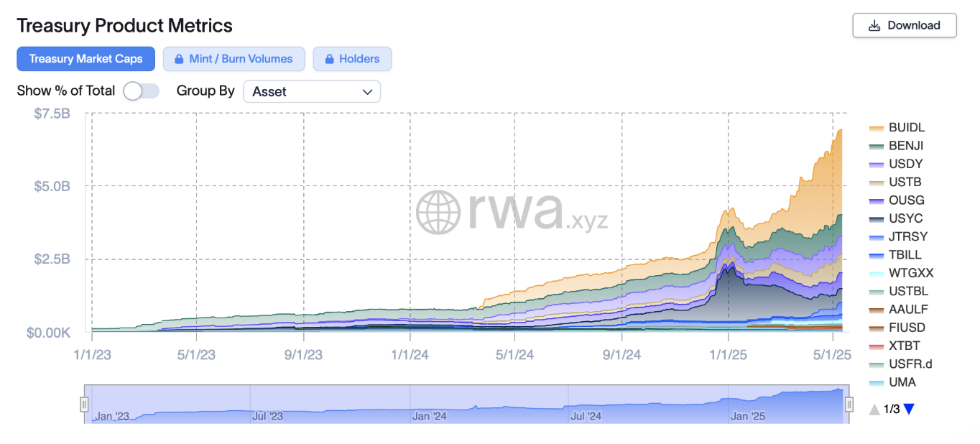980x444 pixels.
Task: Click the USDY color swatch in legend
Action: click(x=876, y=165)
